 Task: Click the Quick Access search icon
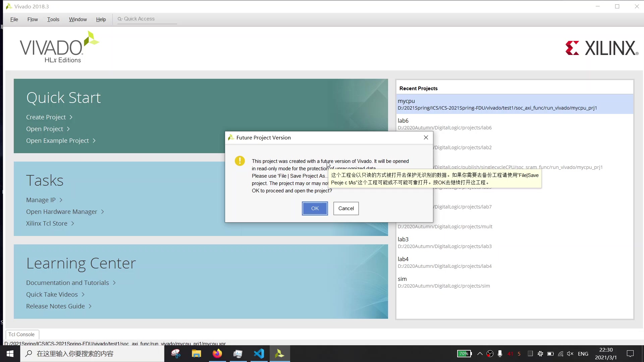point(119,18)
